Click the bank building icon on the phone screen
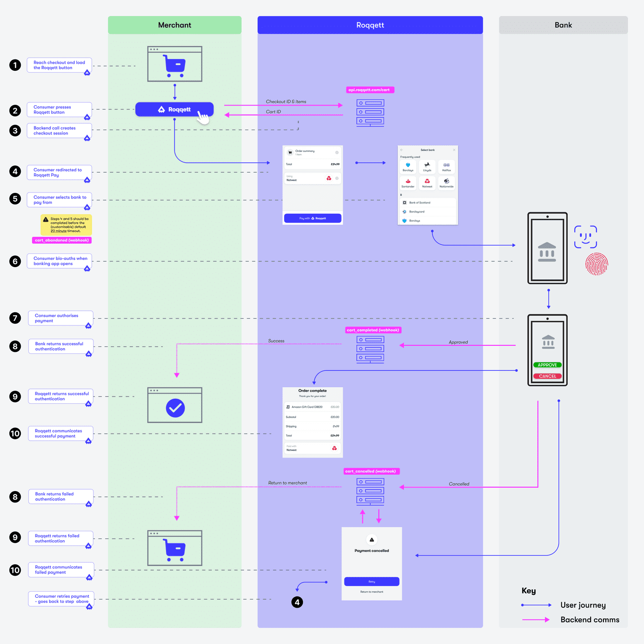Image resolution: width=644 pixels, height=644 pixels. [547, 251]
